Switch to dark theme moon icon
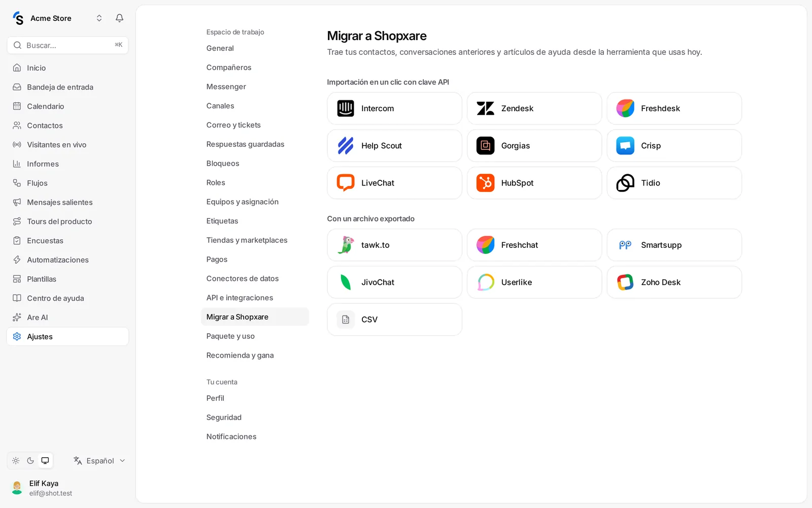Screen dimensions: 812x508 tap(30, 461)
